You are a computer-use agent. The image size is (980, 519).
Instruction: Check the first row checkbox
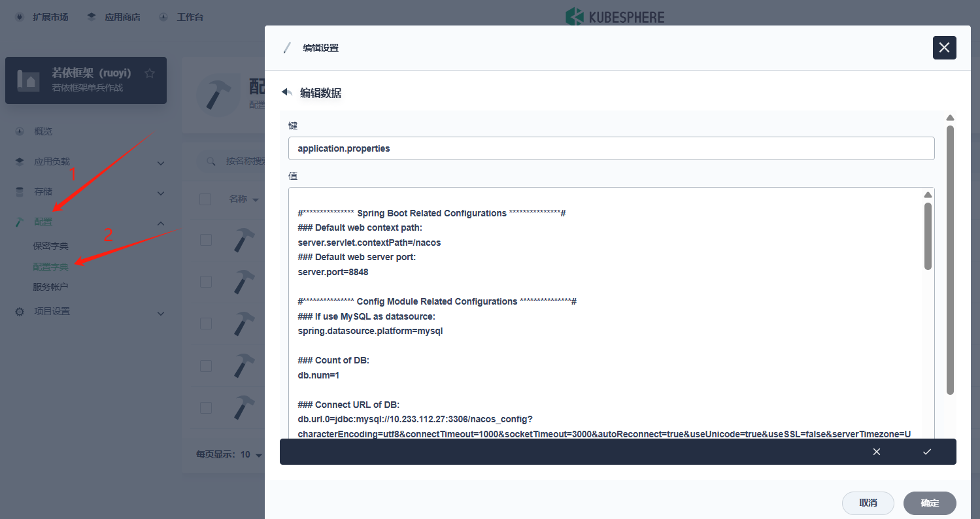[x=205, y=240]
